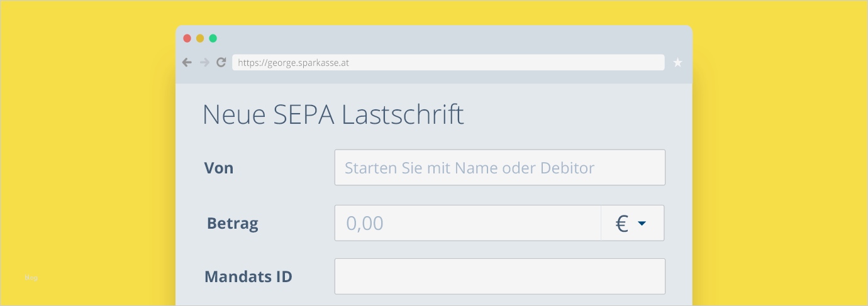Reload the George Sparkasse page
868x306 pixels.
[x=221, y=62]
